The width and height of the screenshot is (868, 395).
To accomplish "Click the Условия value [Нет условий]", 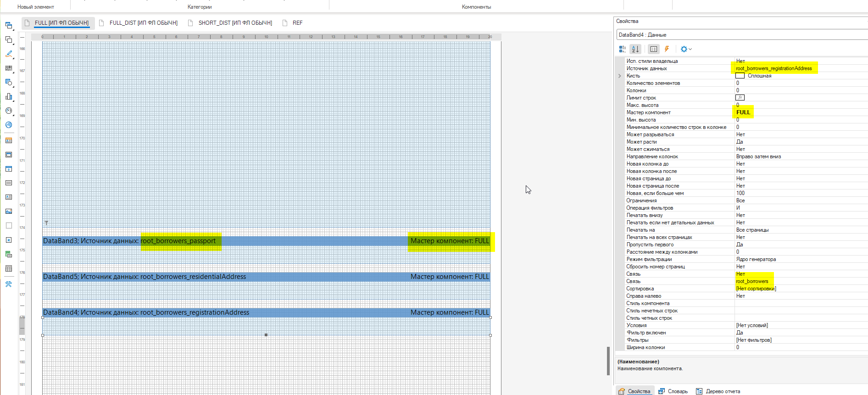I will (752, 325).
